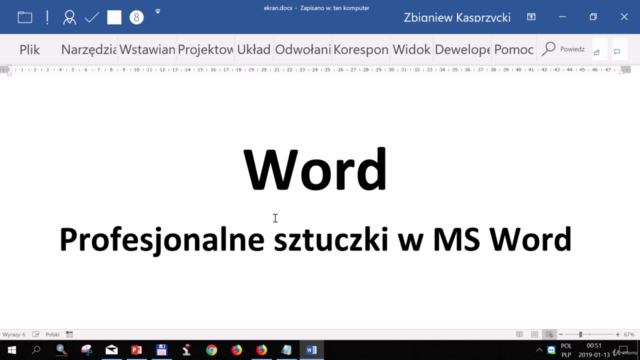This screenshot has width=640, height=360.
Task: Open the second Firefox taskbar icon
Action: click(262, 350)
